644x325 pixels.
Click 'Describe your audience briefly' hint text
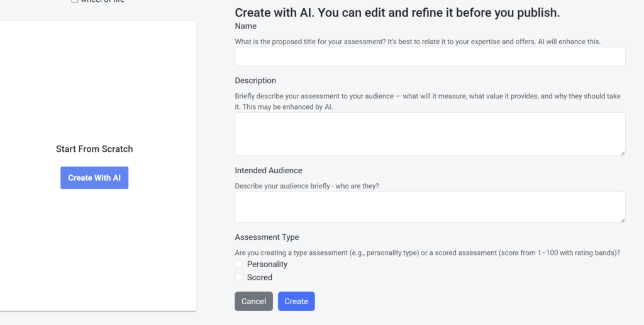tap(307, 186)
